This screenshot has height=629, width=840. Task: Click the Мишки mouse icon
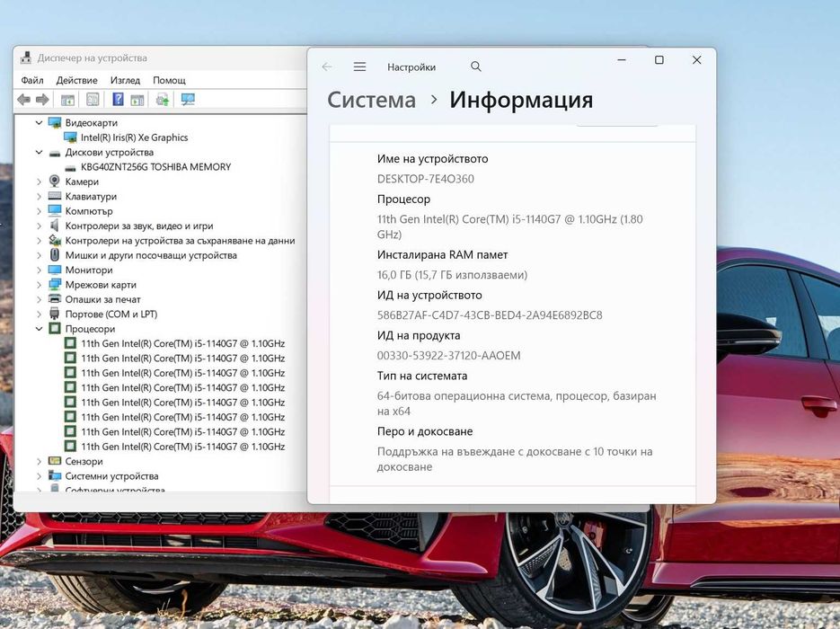55,255
